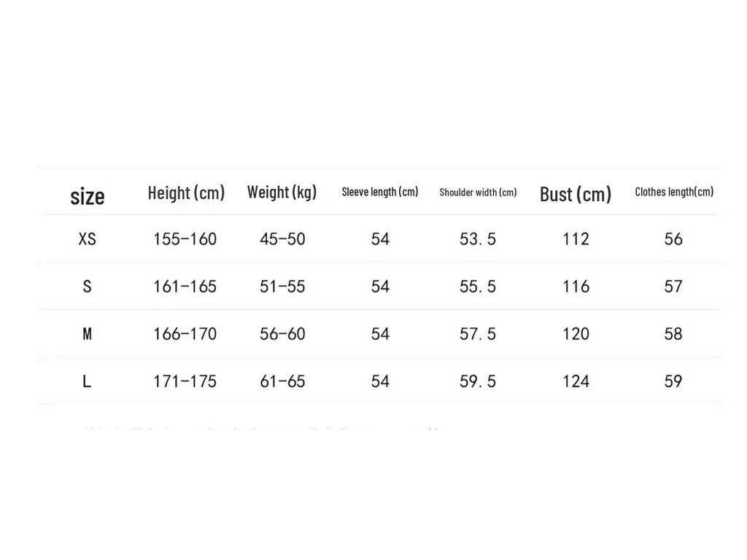Click the 'Clothes length(cm)' header
Viewport: 747px width, 560px height.
674,192
